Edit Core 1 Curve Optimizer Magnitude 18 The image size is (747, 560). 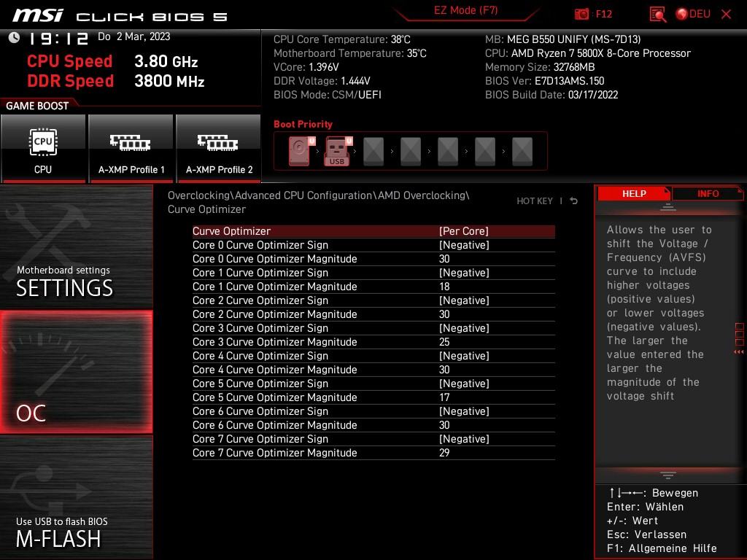coord(373,286)
